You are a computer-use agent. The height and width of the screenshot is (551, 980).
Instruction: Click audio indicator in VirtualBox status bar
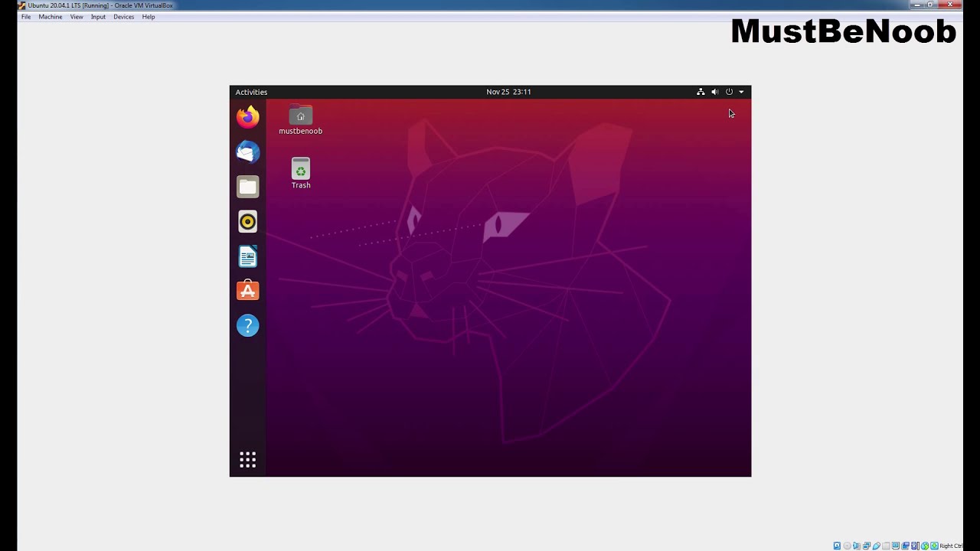click(857, 546)
